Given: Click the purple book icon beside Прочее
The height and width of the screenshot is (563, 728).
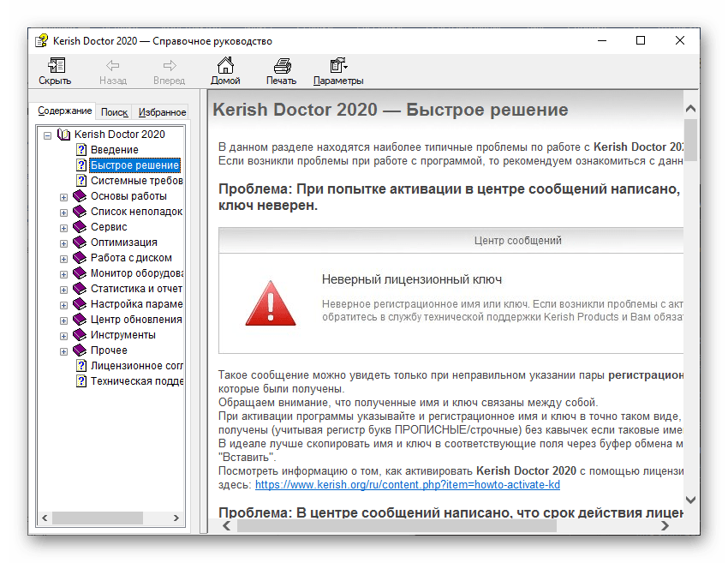Looking at the screenshot, I should tap(80, 350).
